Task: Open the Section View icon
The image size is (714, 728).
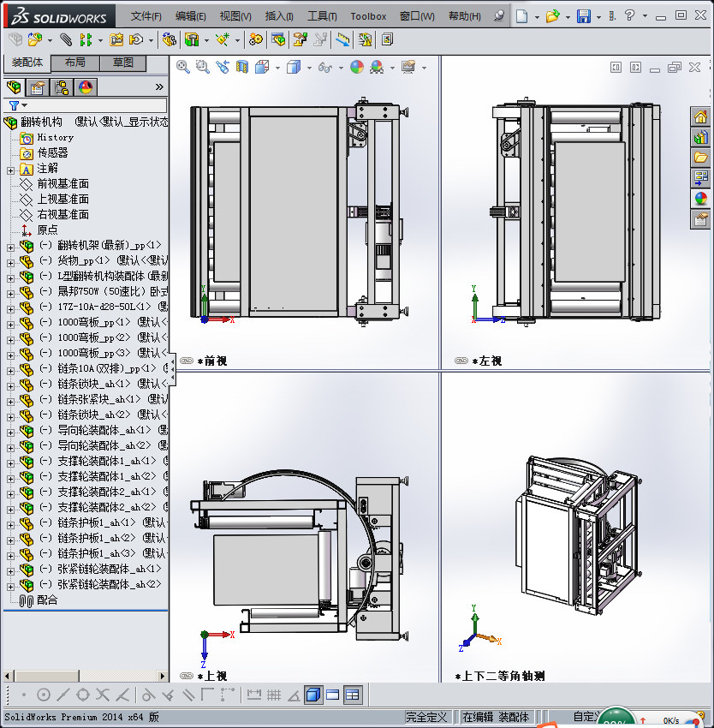Action: coord(242,68)
